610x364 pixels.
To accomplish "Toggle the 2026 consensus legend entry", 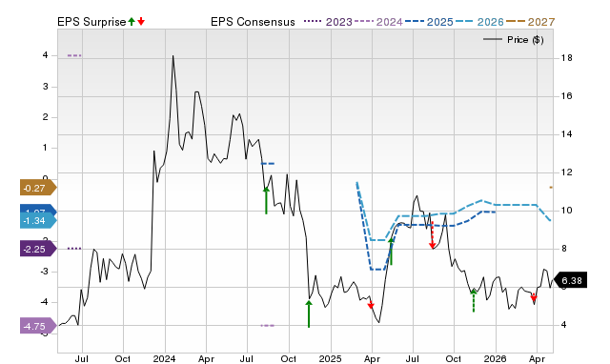I will click(x=479, y=22).
